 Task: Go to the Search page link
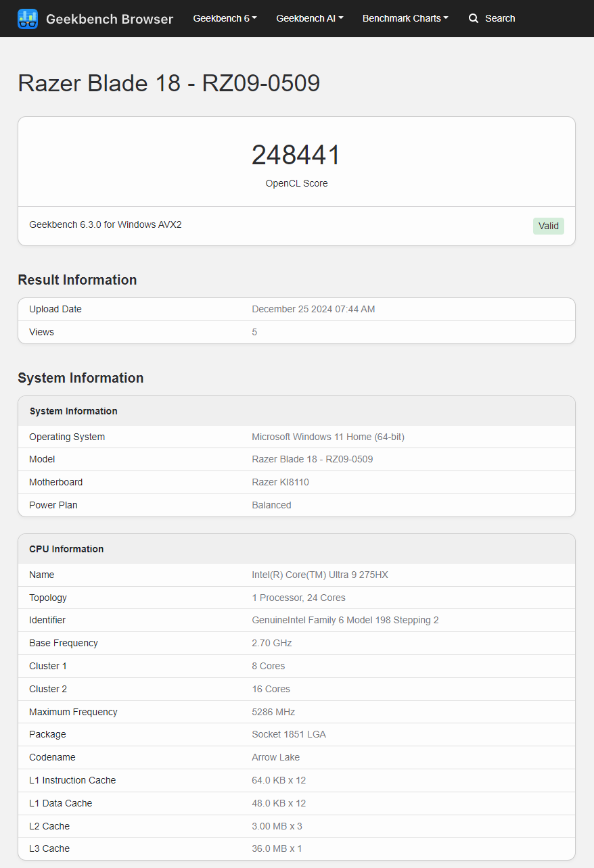coord(500,18)
